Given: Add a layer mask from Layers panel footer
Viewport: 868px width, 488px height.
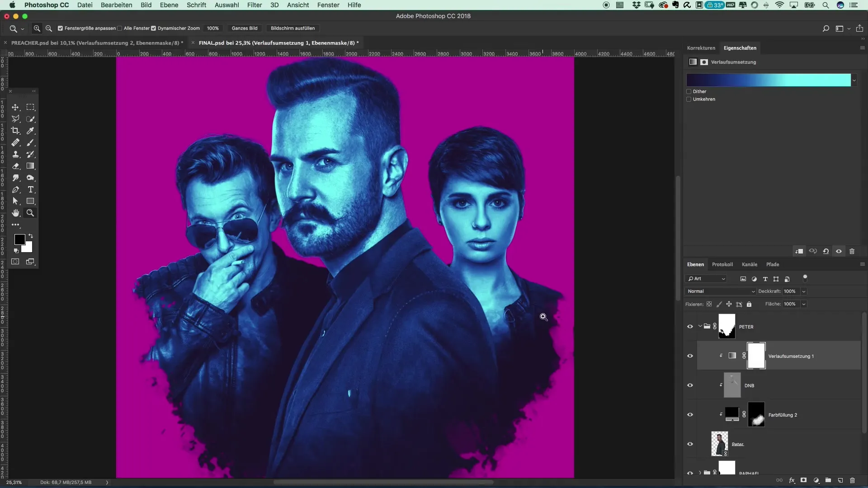Looking at the screenshot, I should click(803, 480).
